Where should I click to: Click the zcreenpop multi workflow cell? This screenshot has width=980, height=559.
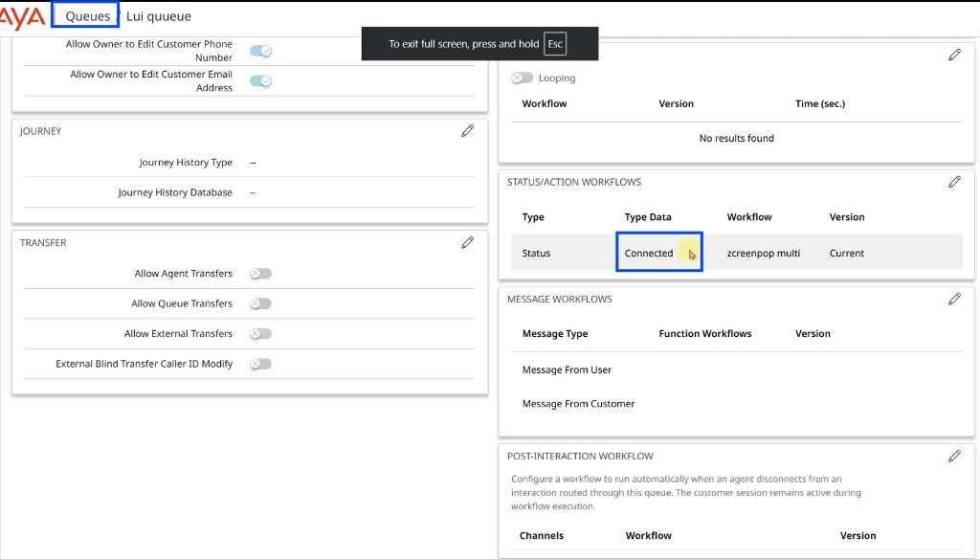[x=763, y=254]
